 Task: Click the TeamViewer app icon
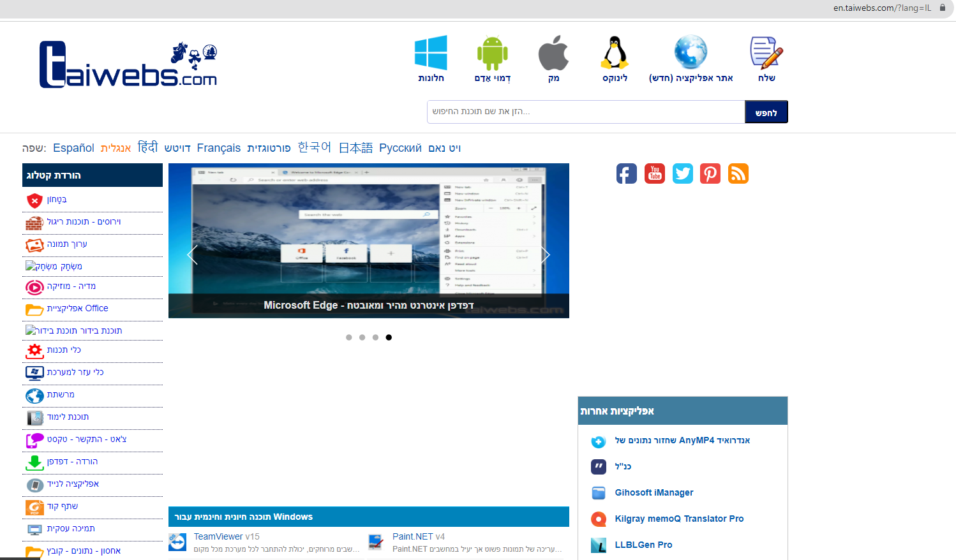177,542
